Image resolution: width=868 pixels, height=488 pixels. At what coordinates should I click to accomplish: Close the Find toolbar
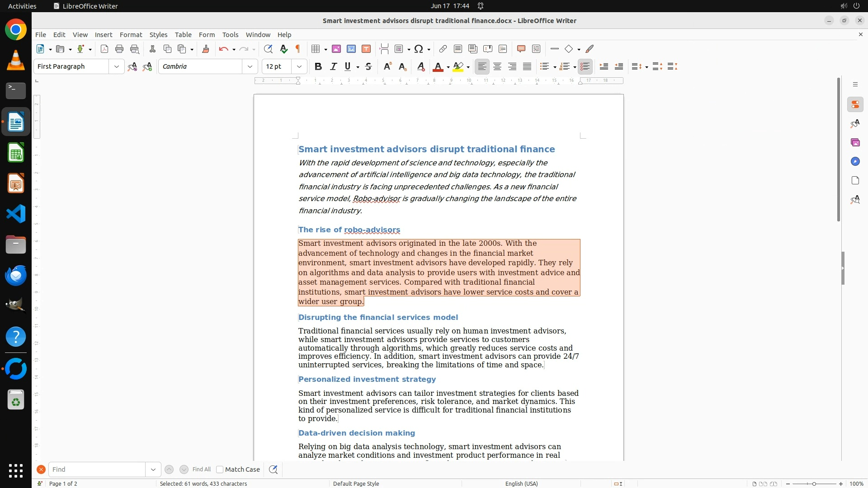point(41,469)
